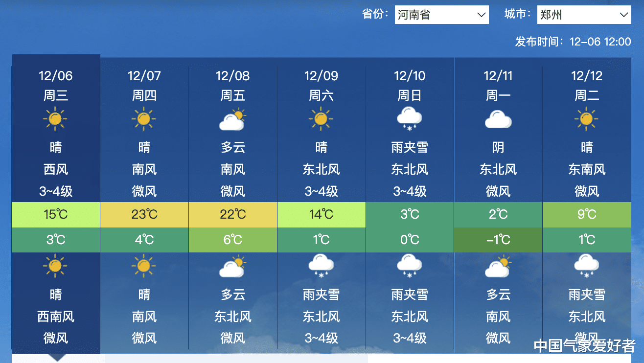Viewport: 644px width, 363px height.
Task: Click the night partly cloudy icon for 12/11
Action: [x=498, y=267]
